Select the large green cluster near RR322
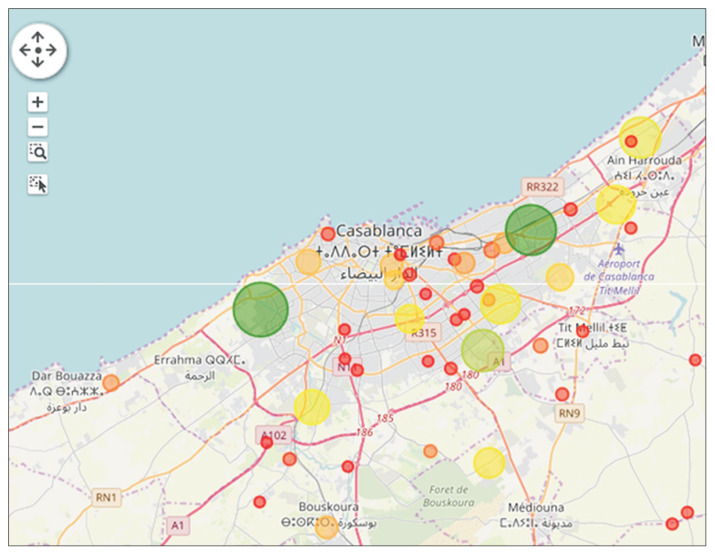This screenshot has height=555, width=715. point(530,229)
